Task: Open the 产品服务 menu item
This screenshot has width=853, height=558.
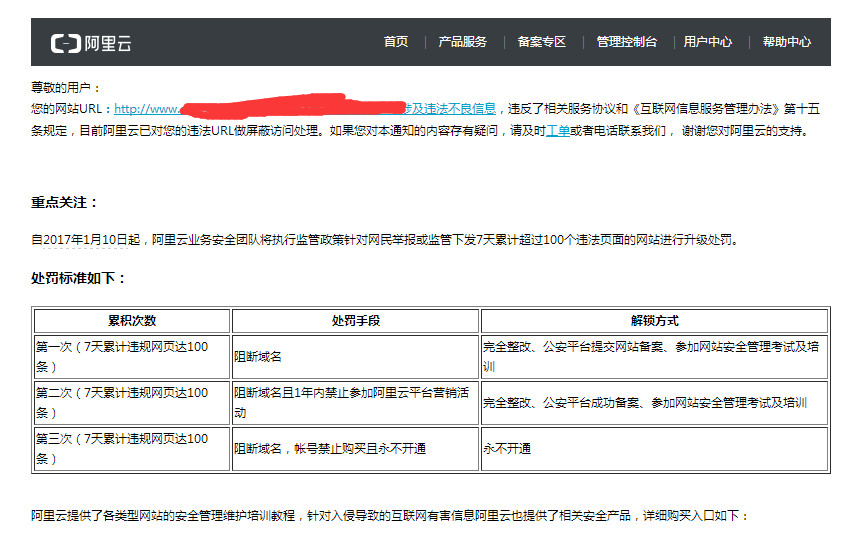Action: (462, 42)
